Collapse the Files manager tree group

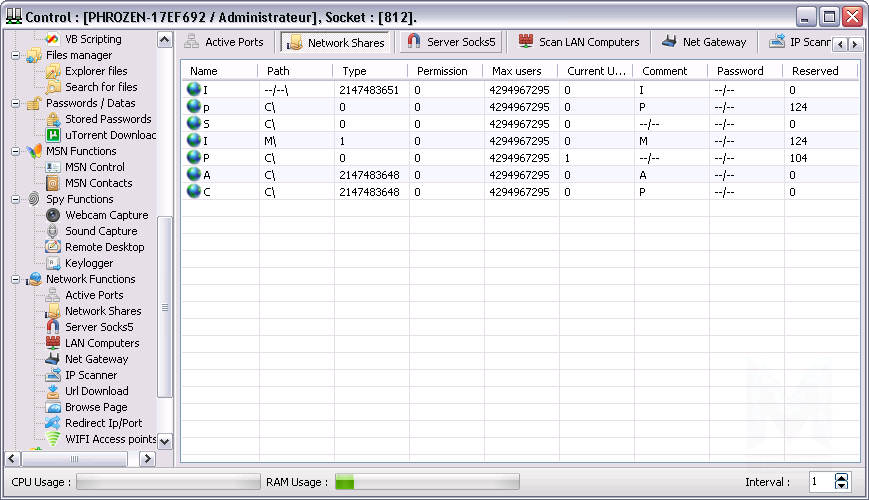[x=17, y=55]
